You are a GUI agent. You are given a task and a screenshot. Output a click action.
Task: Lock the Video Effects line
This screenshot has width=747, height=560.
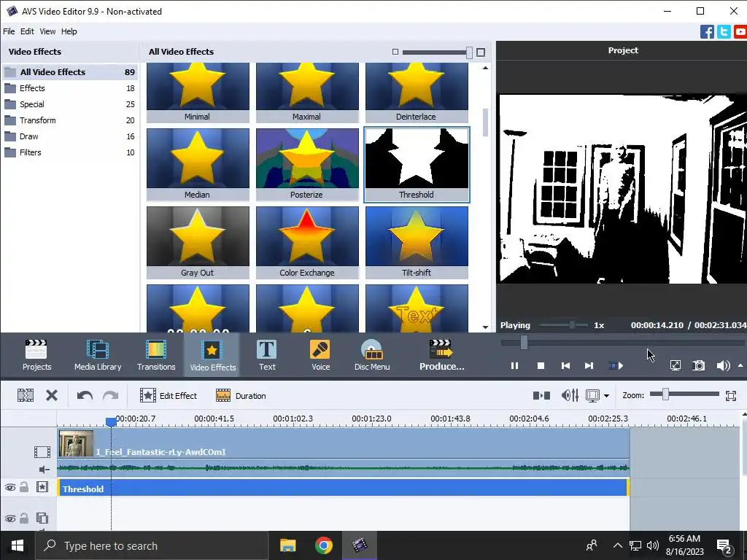point(24,487)
